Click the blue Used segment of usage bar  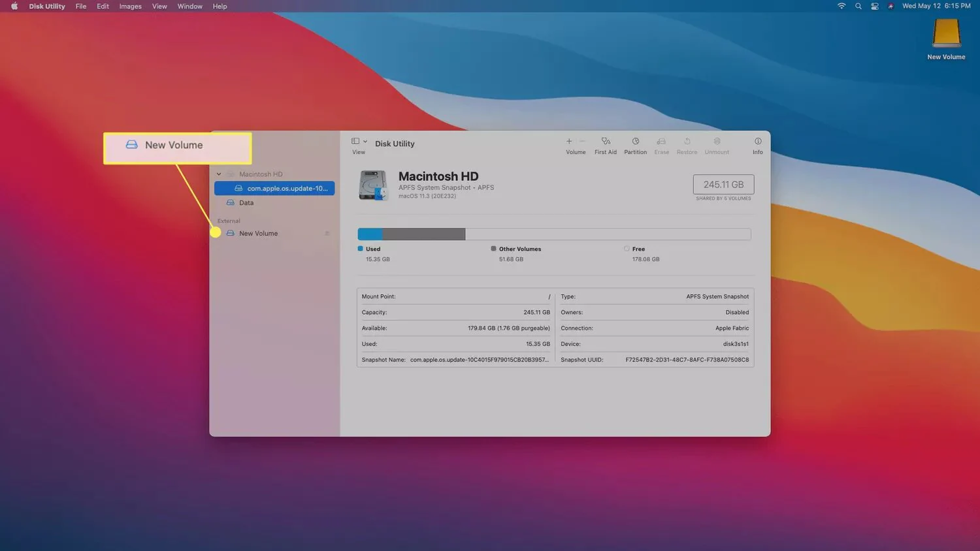pos(370,234)
